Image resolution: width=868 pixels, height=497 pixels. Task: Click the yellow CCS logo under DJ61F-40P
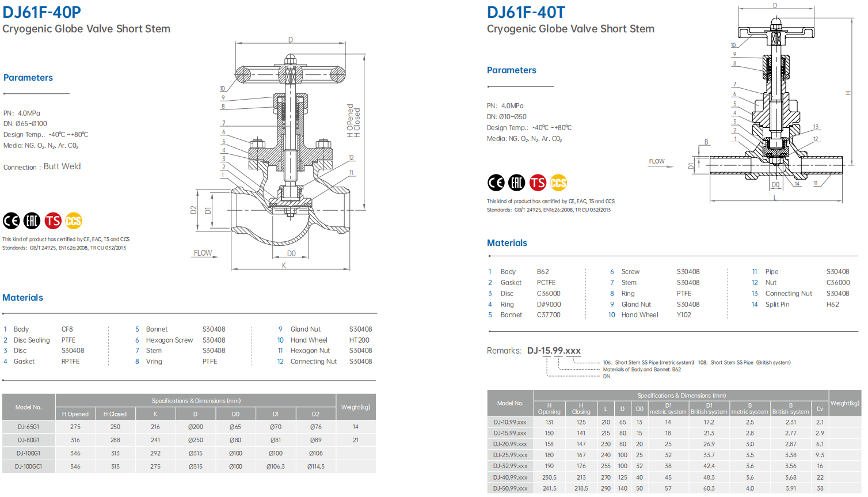pyautogui.click(x=74, y=221)
